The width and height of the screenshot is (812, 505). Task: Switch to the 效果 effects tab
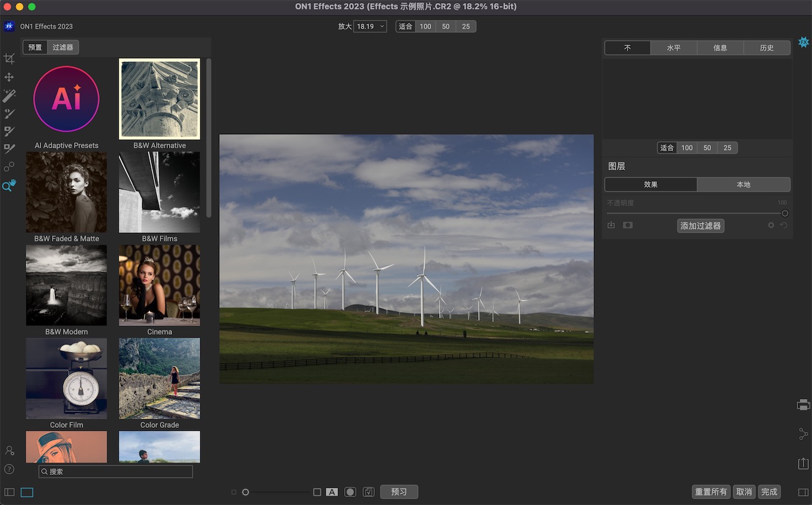coord(651,184)
